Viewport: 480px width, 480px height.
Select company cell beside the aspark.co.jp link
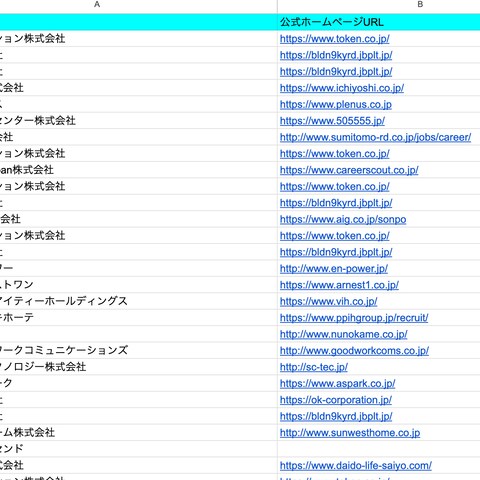(x=138, y=383)
